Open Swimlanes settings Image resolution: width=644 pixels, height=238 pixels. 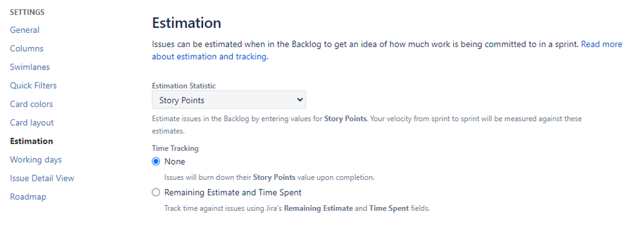click(30, 67)
